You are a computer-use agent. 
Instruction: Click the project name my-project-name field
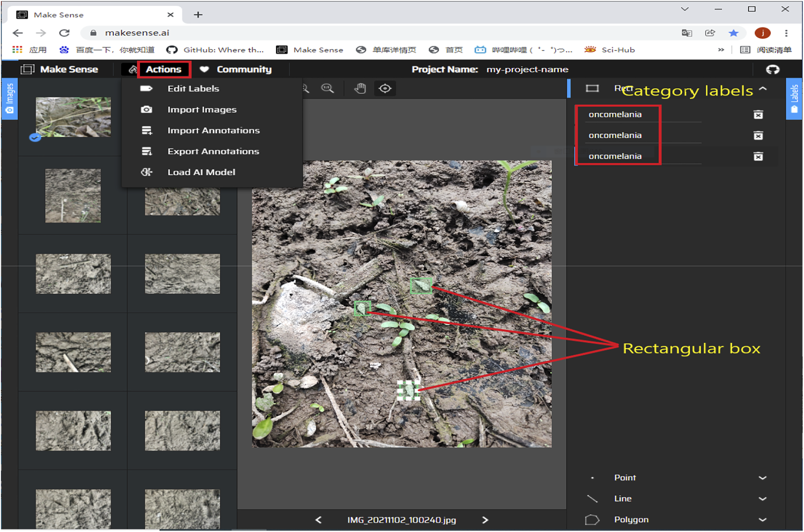coord(527,69)
